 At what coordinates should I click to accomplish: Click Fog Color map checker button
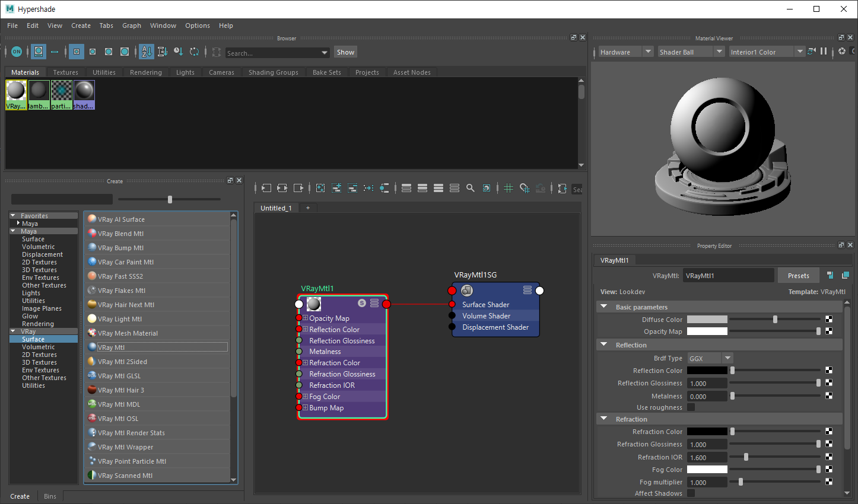(829, 470)
